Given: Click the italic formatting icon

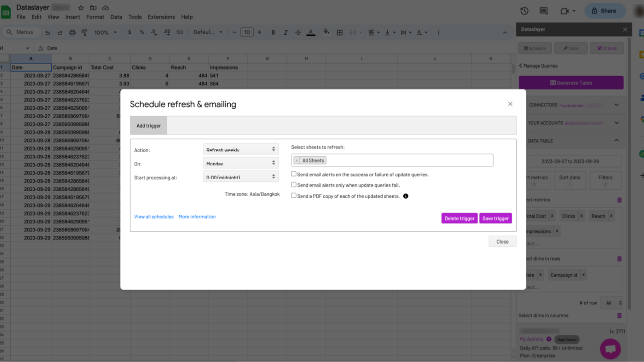Looking at the screenshot, I should [285, 32].
